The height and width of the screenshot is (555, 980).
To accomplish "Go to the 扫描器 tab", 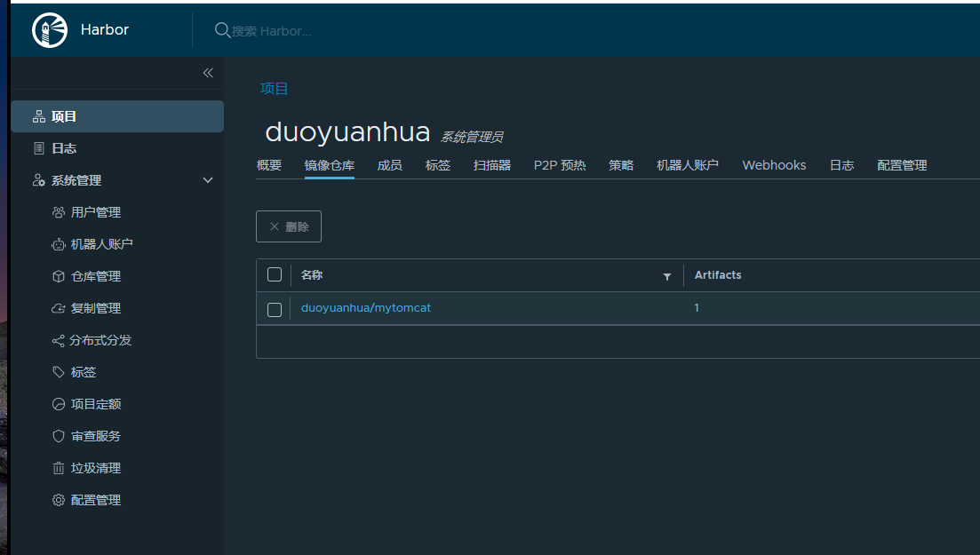I will (x=492, y=165).
